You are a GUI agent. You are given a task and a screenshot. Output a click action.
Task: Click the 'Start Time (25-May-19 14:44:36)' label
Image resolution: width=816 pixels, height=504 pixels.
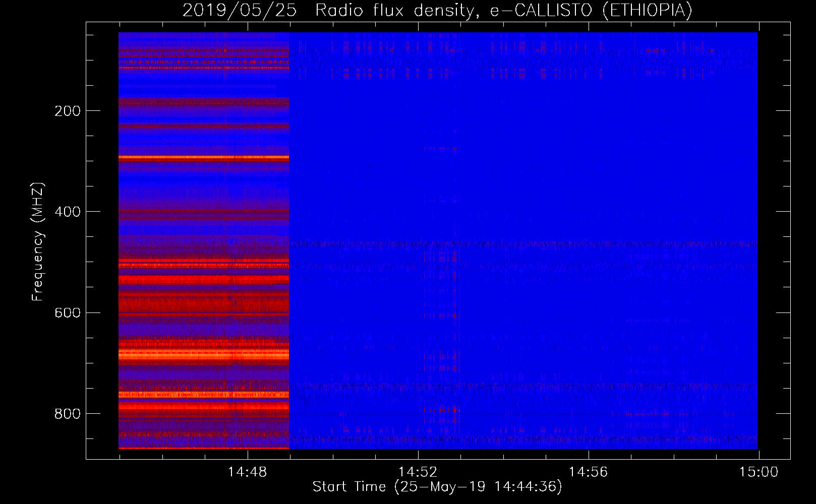[437, 487]
